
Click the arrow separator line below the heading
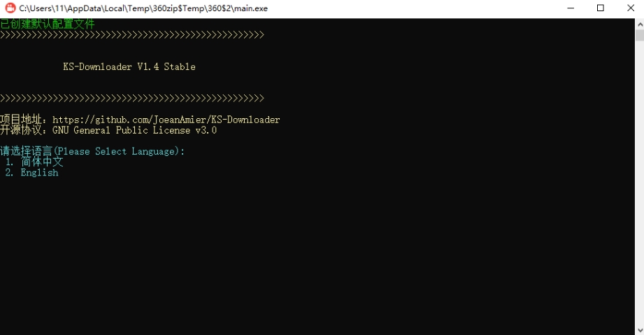pyautogui.click(x=132, y=98)
